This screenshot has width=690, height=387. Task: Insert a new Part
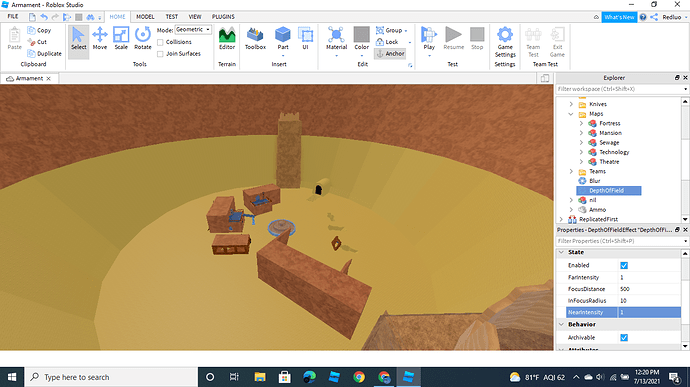283,39
